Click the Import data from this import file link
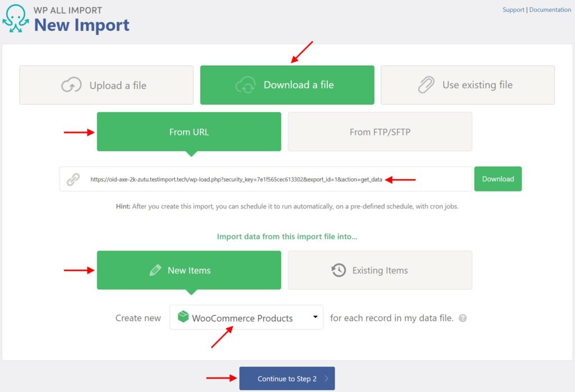This screenshot has width=575, height=392. pos(287,236)
